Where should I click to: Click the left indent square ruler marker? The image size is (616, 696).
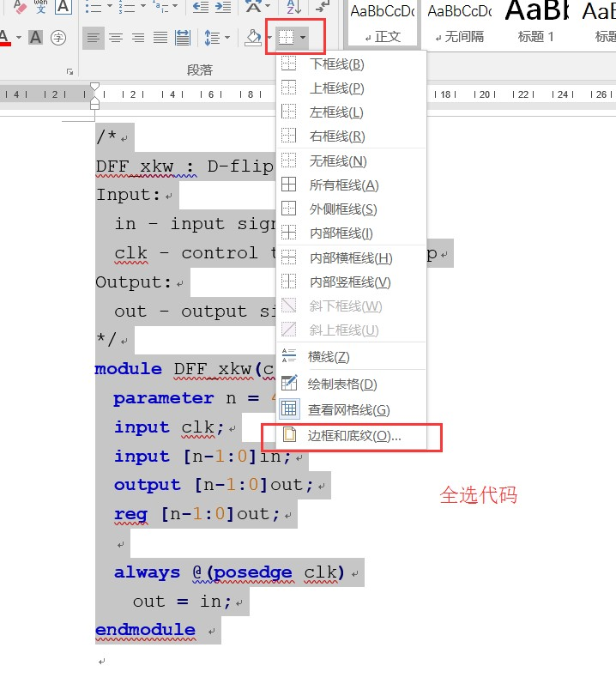94,106
